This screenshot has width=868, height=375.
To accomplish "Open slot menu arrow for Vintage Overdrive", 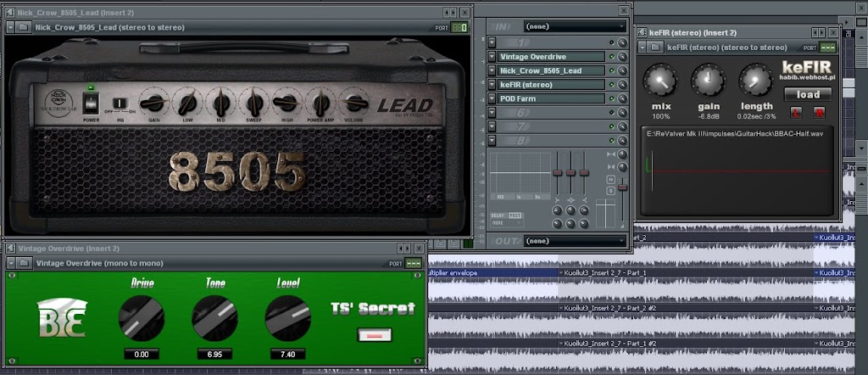I will click(x=492, y=57).
